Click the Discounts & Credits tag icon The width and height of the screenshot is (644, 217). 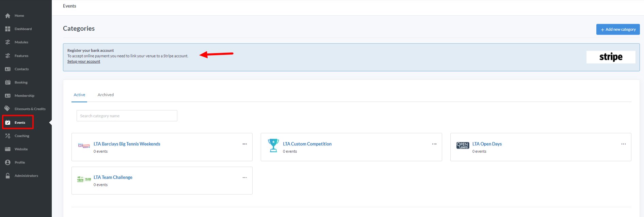pos(7,109)
